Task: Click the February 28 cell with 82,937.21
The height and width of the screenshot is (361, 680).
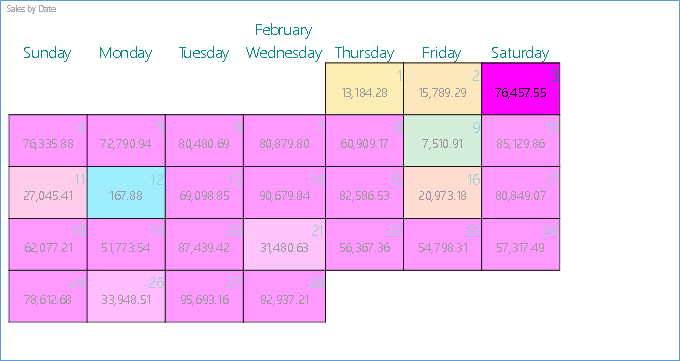Action: pos(284,297)
